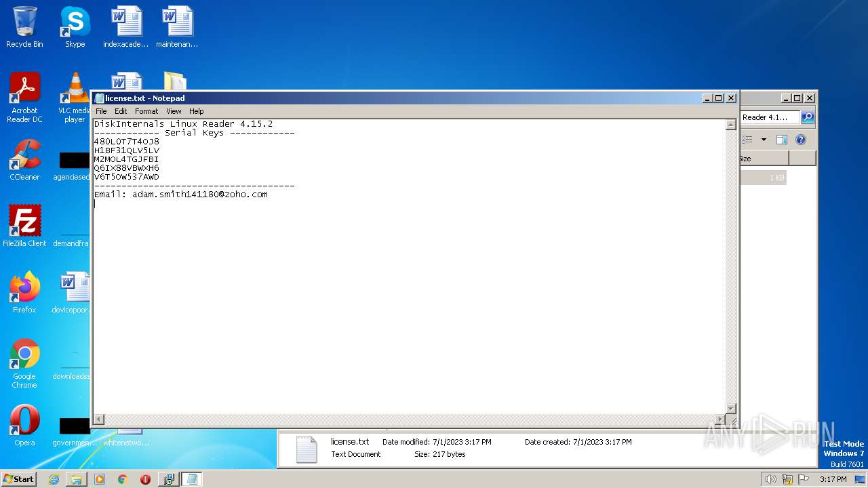Click Opera icon in the taskbar

[x=145, y=479]
